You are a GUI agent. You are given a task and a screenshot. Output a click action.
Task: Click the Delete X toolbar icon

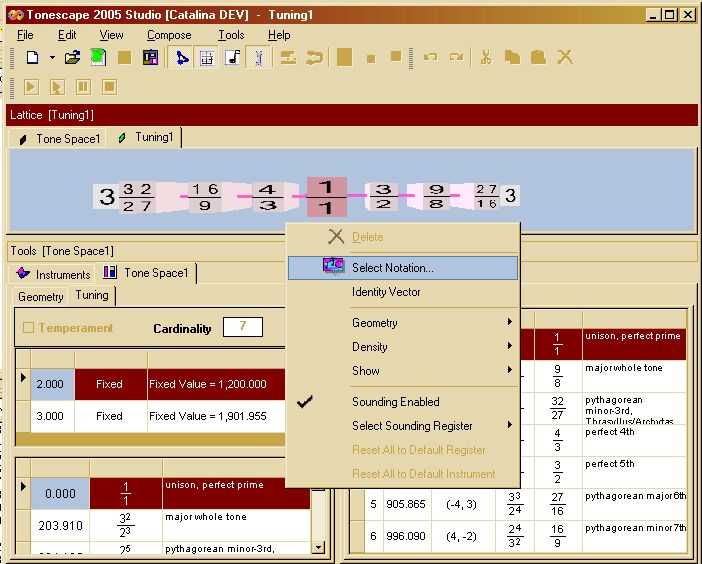pyautogui.click(x=565, y=58)
